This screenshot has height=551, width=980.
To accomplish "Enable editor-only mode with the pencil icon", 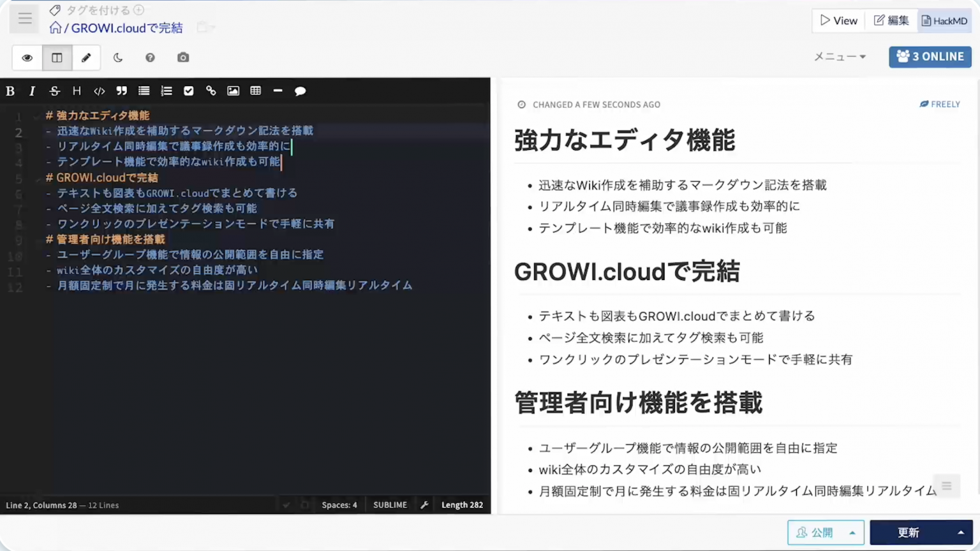I will (86, 57).
